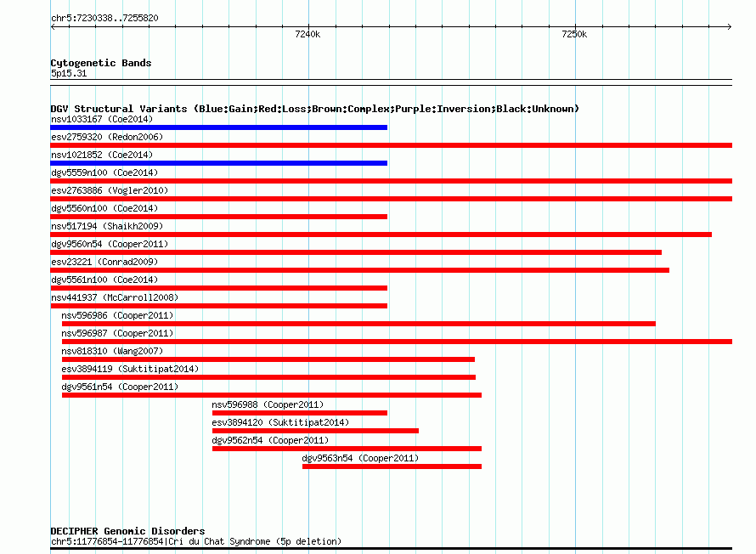
Task: Select the blue gain bar for nsv1033167
Action: [219, 127]
